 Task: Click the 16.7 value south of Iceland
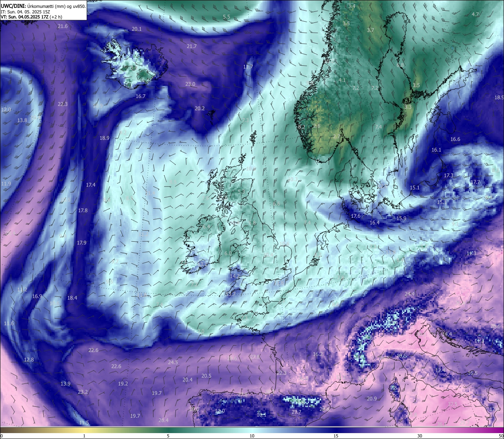click(x=141, y=96)
